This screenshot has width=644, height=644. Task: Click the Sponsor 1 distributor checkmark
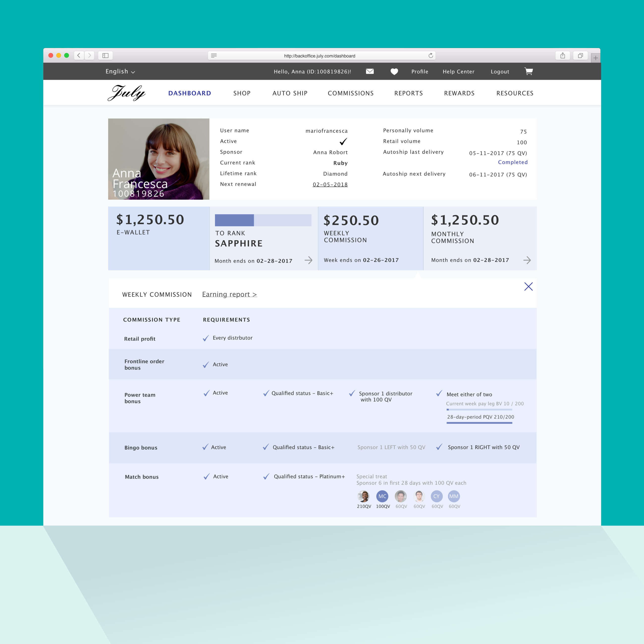352,393
